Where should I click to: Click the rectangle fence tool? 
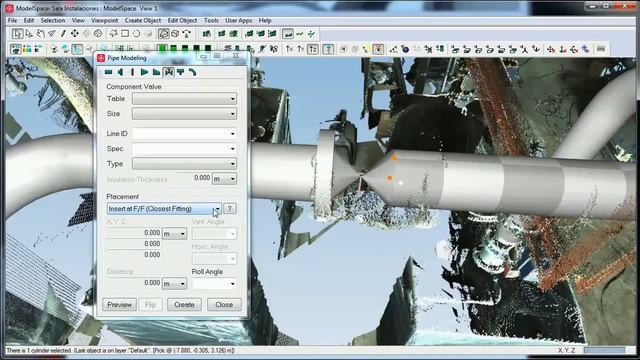click(125, 34)
